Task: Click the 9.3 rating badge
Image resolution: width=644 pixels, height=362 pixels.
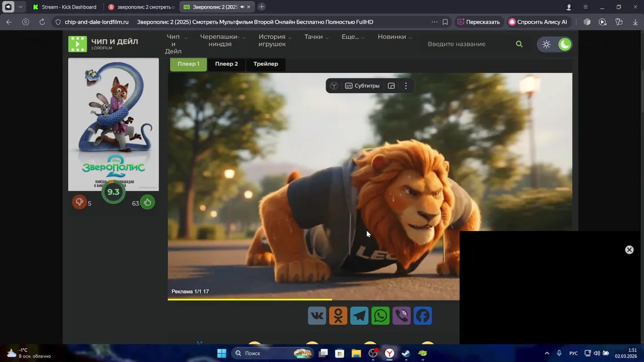Action: [113, 192]
